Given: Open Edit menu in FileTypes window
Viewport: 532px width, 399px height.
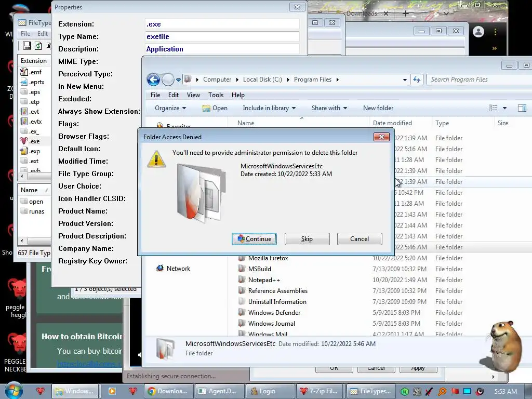Looking at the screenshot, I should point(43,34).
